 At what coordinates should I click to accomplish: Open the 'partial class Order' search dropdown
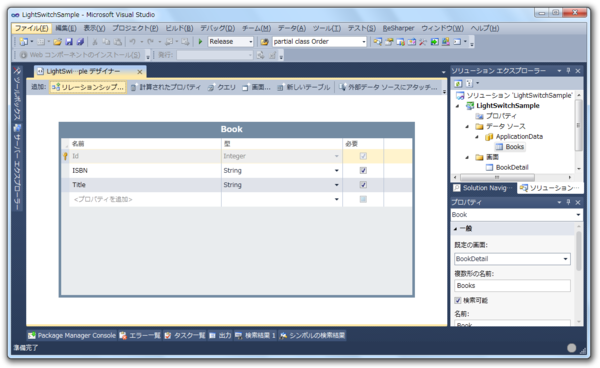pos(364,42)
